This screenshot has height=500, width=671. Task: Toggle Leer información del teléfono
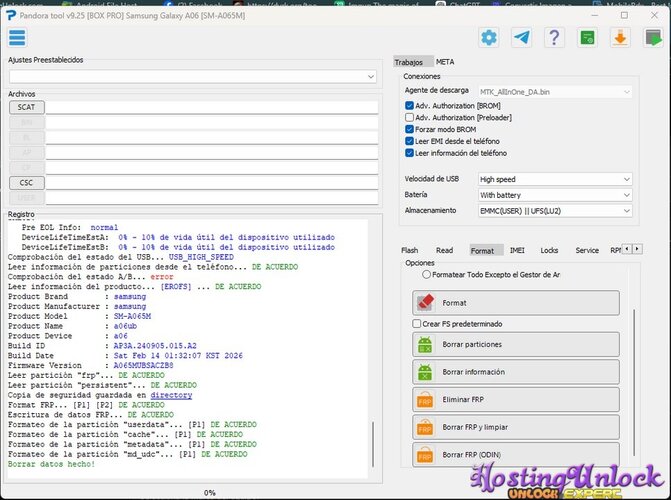[x=409, y=153]
